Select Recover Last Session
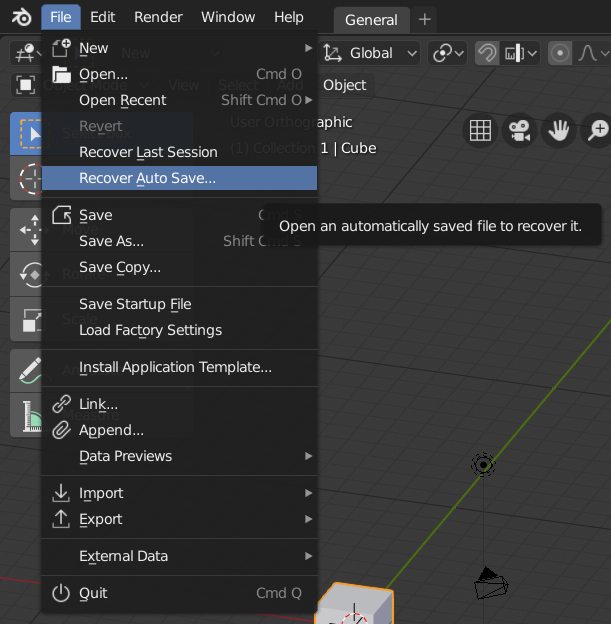Viewport: 611px width, 624px height. click(180, 152)
